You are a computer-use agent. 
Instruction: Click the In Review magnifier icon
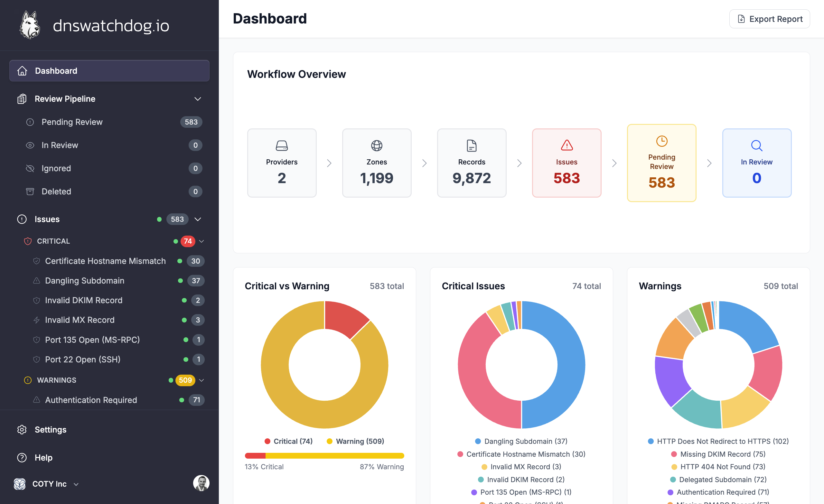757,146
